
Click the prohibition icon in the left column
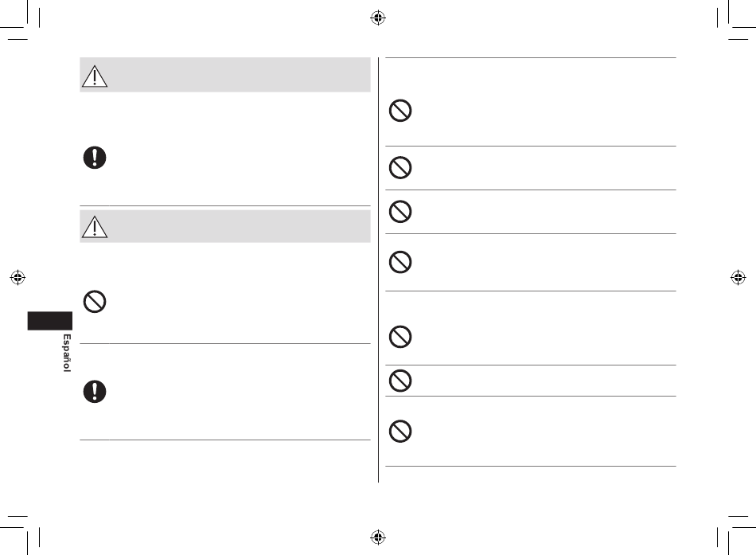click(x=95, y=302)
